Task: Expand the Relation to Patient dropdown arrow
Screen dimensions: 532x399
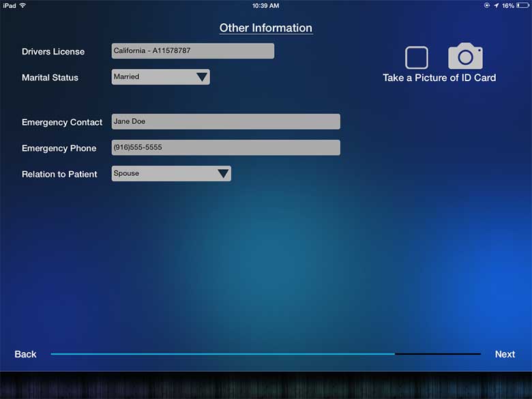Action: 223,173
